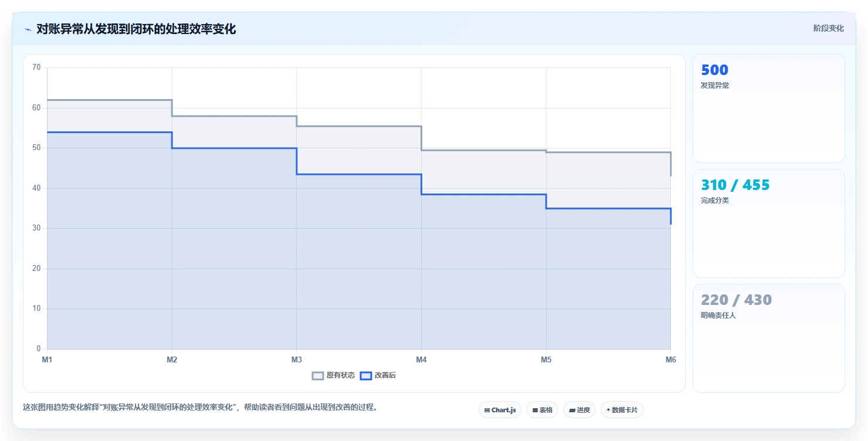Click the Chart.js tag
Screen dimensions: 868x441
coord(500,410)
